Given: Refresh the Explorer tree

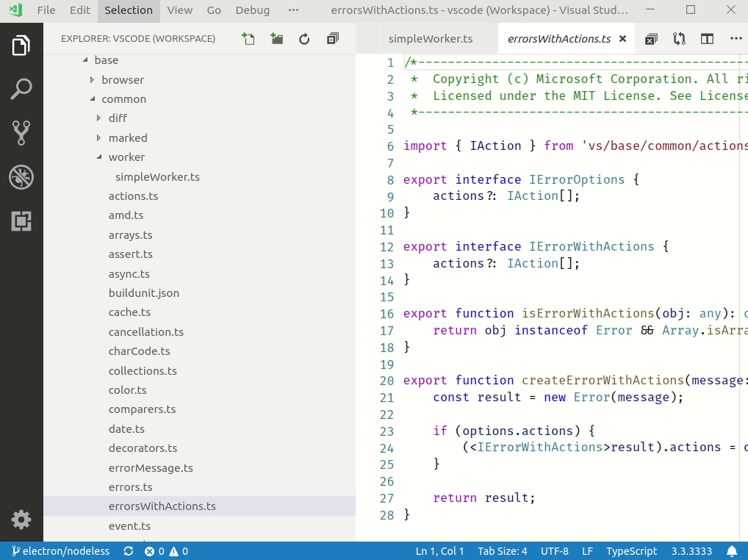Looking at the screenshot, I should [x=304, y=39].
